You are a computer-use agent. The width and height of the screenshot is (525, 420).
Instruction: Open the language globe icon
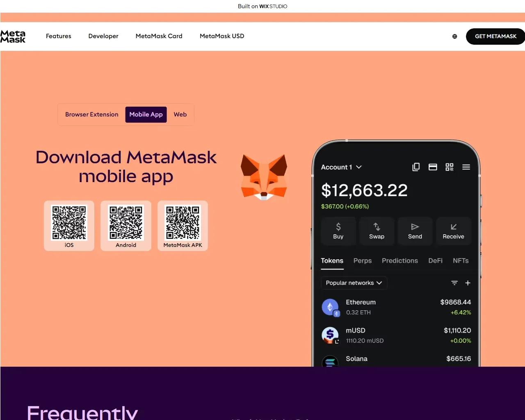click(454, 37)
